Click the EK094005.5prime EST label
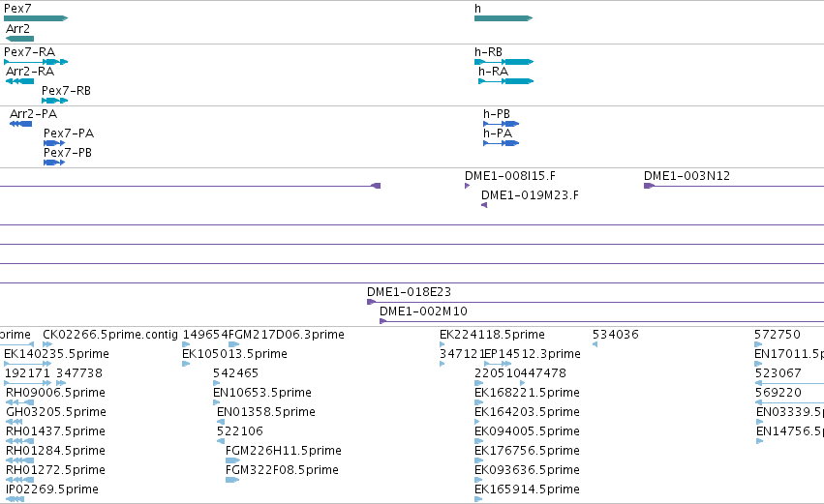Image resolution: width=824 pixels, height=504 pixels. (x=527, y=431)
